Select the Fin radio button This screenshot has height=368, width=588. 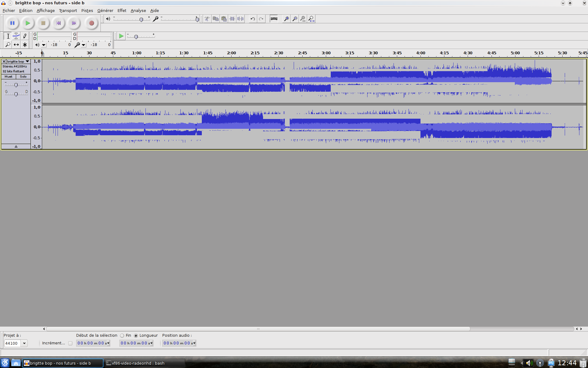click(122, 335)
